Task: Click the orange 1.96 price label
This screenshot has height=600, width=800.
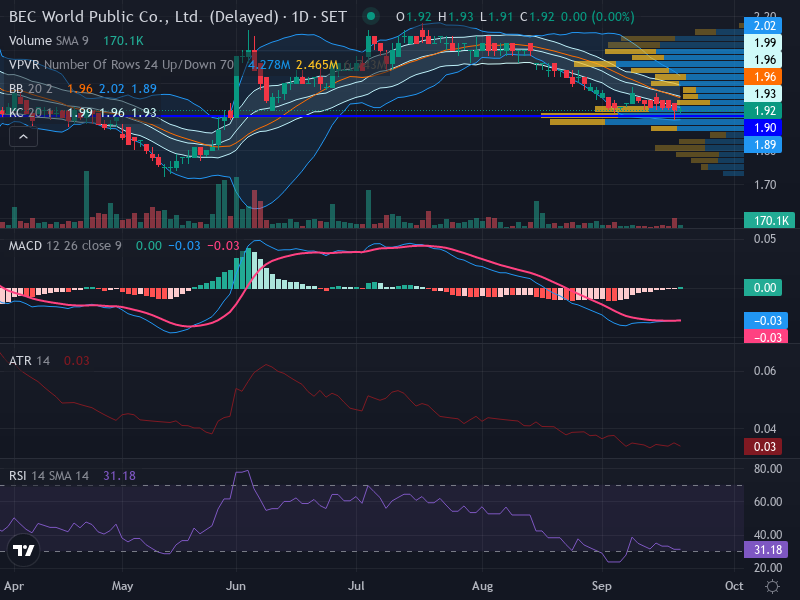Action: [x=765, y=77]
